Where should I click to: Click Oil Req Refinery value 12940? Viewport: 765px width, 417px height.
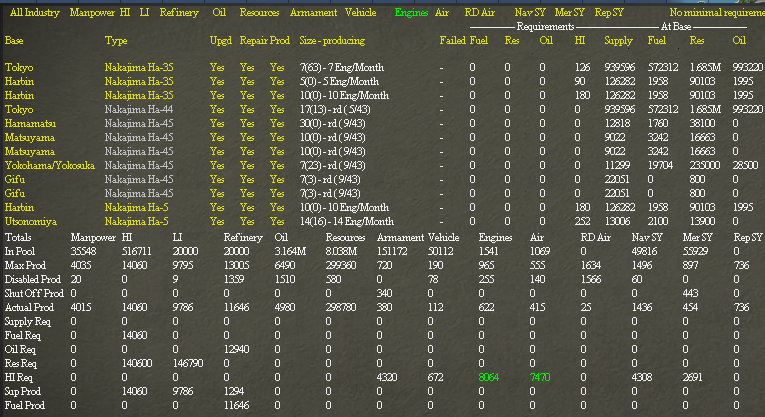[236, 349]
